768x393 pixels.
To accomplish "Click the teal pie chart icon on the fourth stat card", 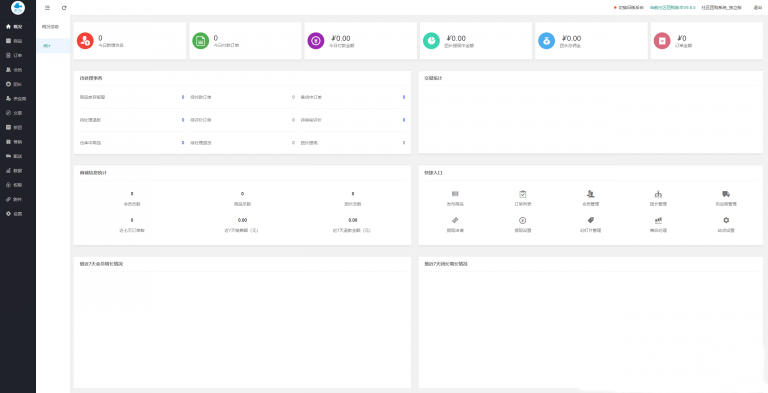I will coord(431,41).
